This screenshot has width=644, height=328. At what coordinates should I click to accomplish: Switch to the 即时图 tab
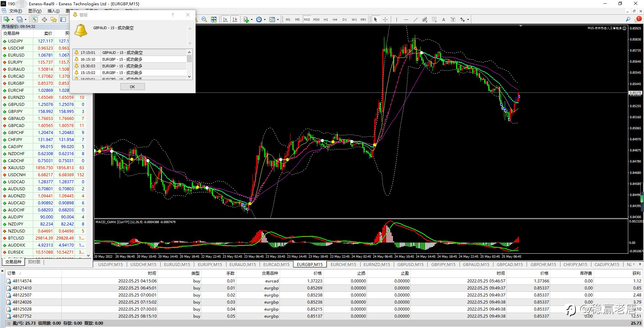pos(34,262)
